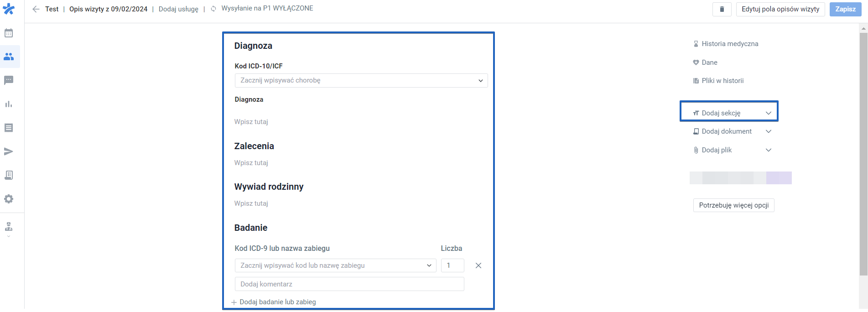The image size is (868, 312).
Task: Click Dodaj badanie lub zabieg link
Action: tap(278, 302)
